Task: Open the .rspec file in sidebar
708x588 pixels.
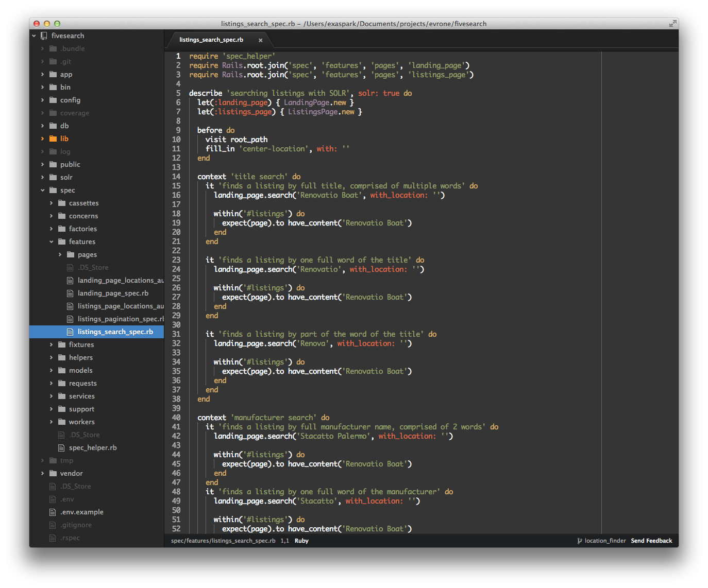Action: coord(70,538)
